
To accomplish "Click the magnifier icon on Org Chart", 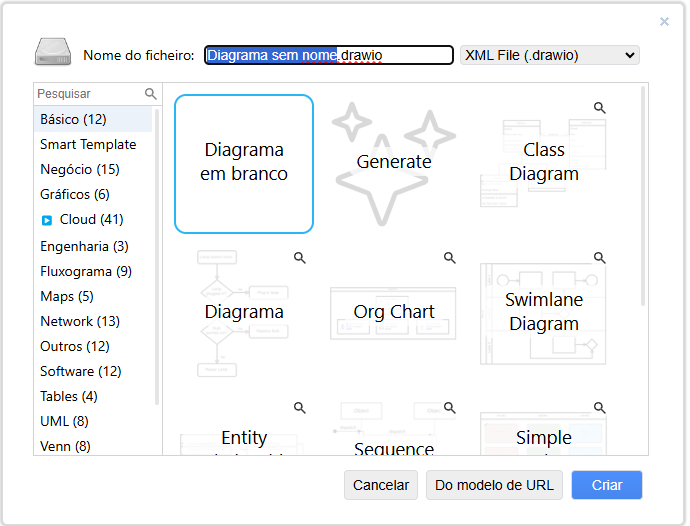I will click(449, 257).
